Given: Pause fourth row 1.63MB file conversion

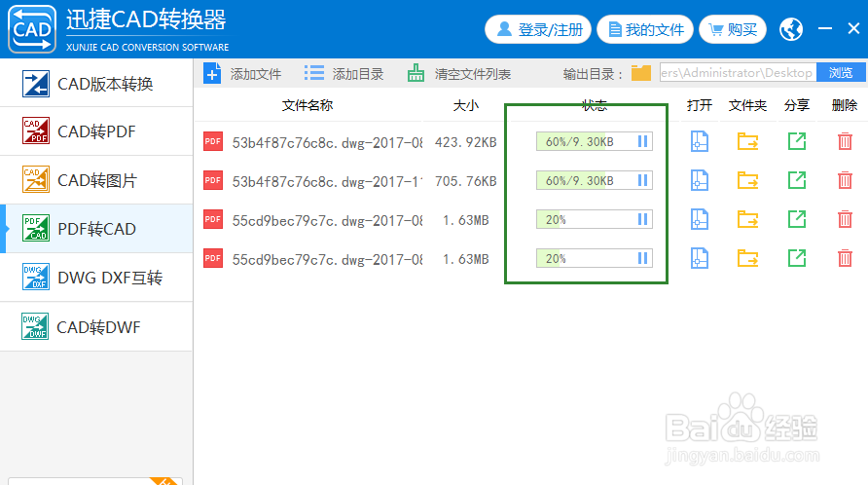Looking at the screenshot, I should pos(642,258).
